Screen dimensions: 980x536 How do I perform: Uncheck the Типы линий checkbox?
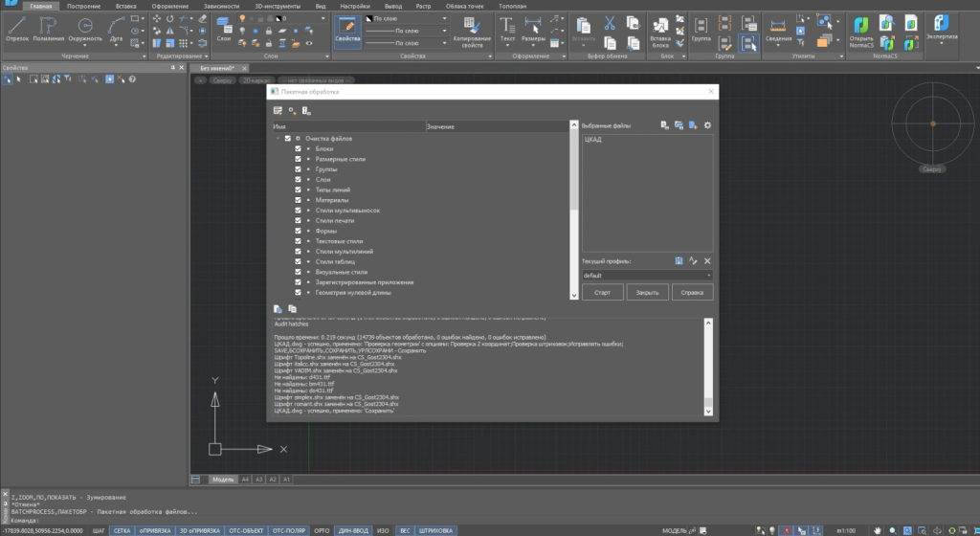pos(299,190)
